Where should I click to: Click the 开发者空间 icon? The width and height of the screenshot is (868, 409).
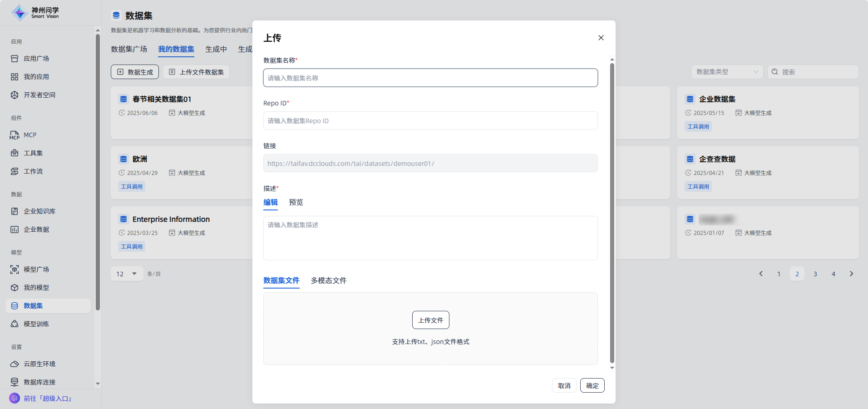click(x=15, y=95)
